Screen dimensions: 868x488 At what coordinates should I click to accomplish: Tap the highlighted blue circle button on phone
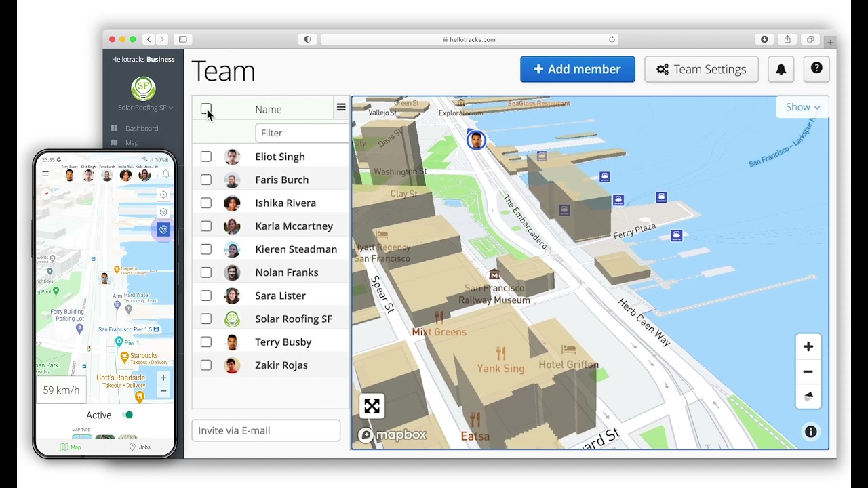point(163,230)
